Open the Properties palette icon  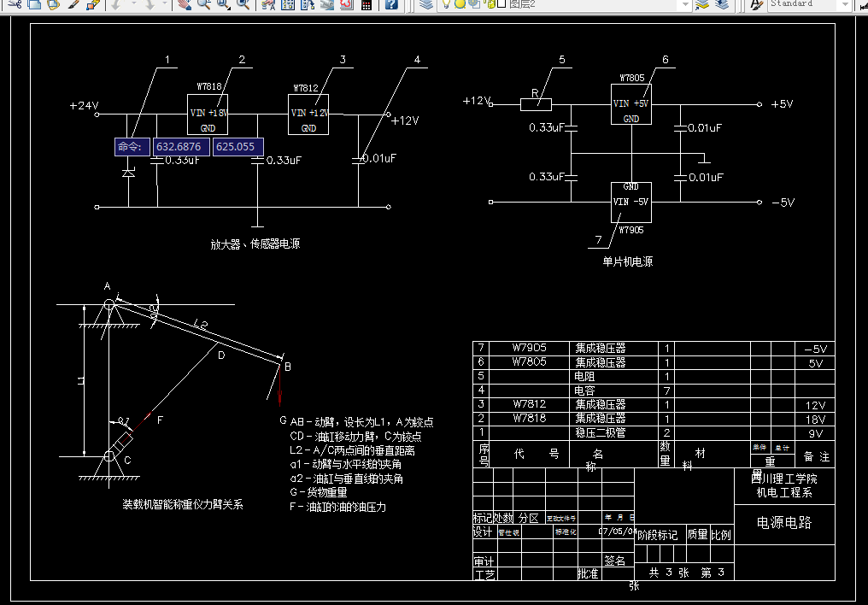[x=268, y=4]
